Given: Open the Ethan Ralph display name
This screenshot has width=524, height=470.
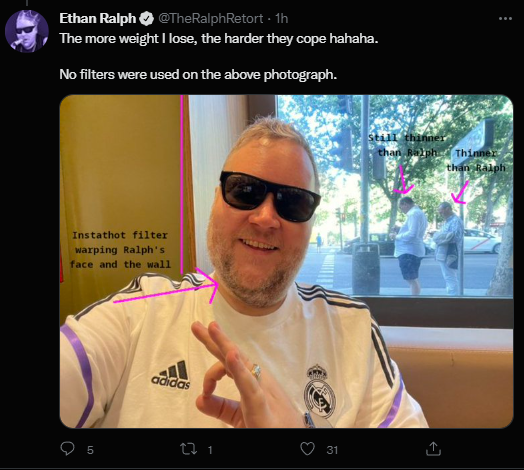Looking at the screenshot, I should pos(98,19).
